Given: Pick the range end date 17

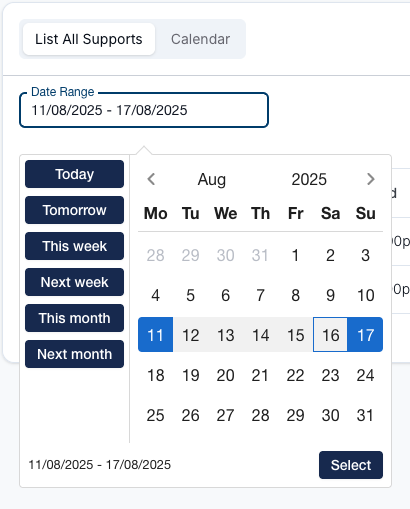Looking at the screenshot, I should coord(365,335).
